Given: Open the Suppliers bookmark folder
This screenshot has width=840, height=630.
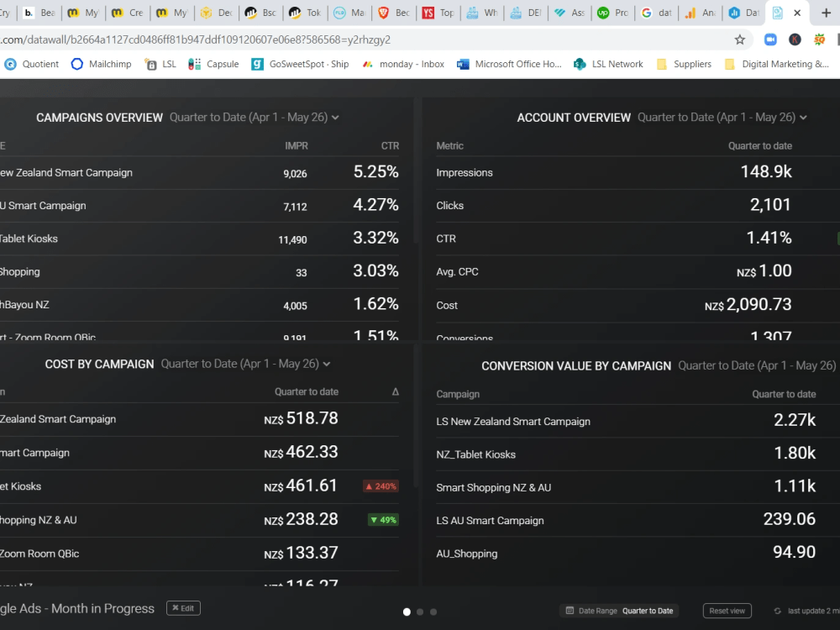Looking at the screenshot, I should click(684, 64).
